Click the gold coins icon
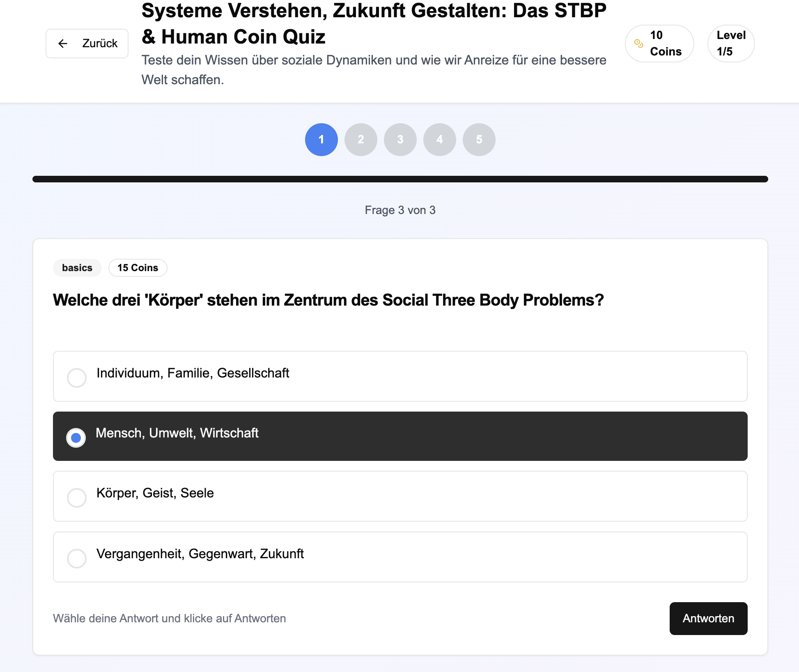 point(639,44)
